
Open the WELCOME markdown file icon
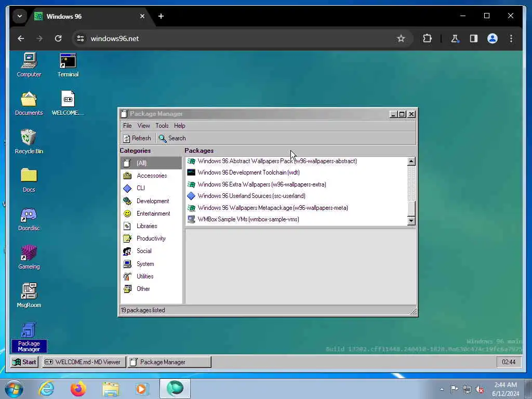pos(68,103)
